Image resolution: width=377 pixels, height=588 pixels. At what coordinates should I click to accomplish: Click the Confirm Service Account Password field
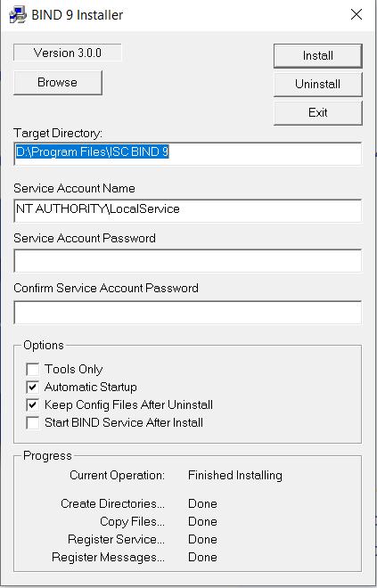[187, 312]
